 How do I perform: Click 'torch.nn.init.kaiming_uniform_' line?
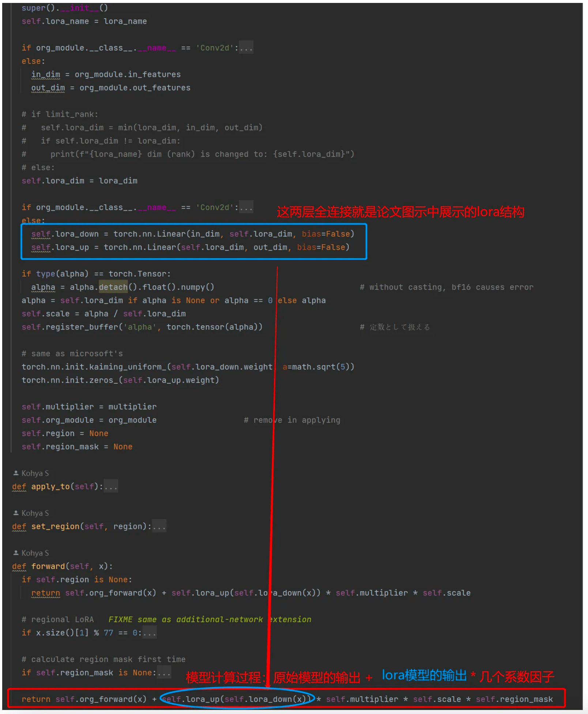pos(188,367)
